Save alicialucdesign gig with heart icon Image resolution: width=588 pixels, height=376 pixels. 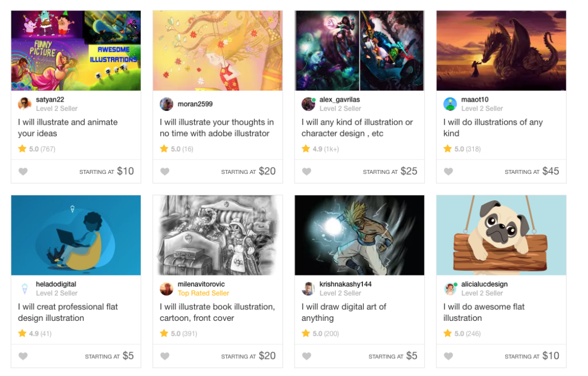point(448,356)
